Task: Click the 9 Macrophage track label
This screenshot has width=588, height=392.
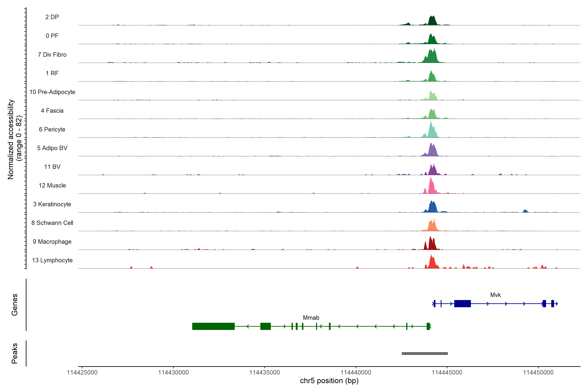Action: pos(52,242)
